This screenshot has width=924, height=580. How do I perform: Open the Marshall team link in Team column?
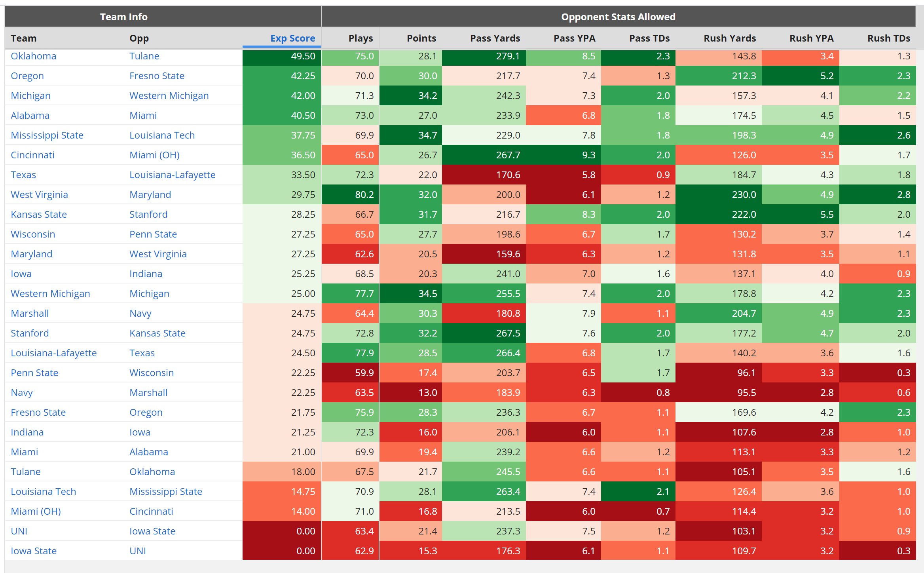pos(30,313)
